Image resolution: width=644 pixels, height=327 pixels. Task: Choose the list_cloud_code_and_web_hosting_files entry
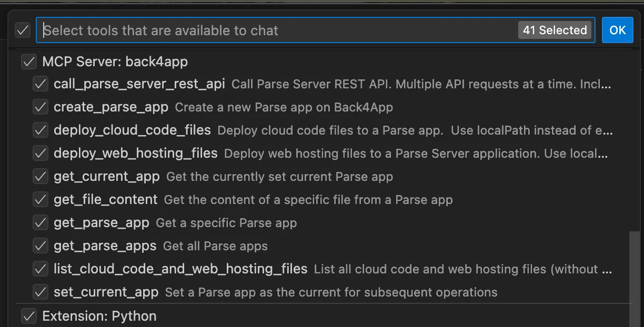click(180, 269)
